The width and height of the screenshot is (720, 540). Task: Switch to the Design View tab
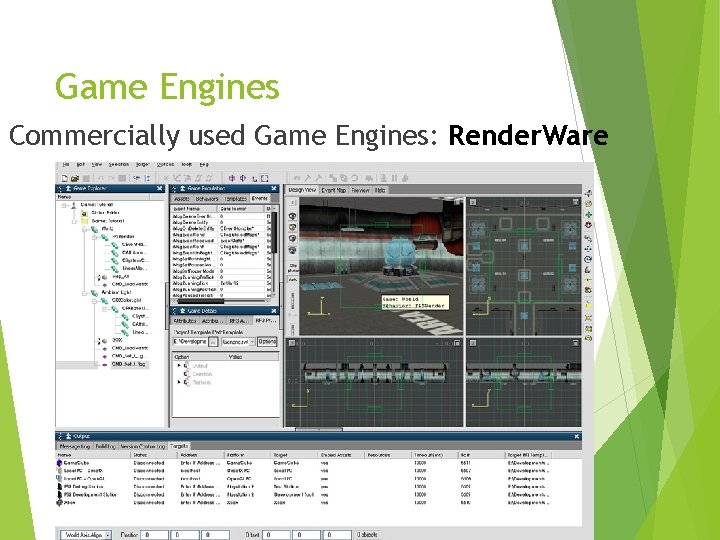click(302, 190)
